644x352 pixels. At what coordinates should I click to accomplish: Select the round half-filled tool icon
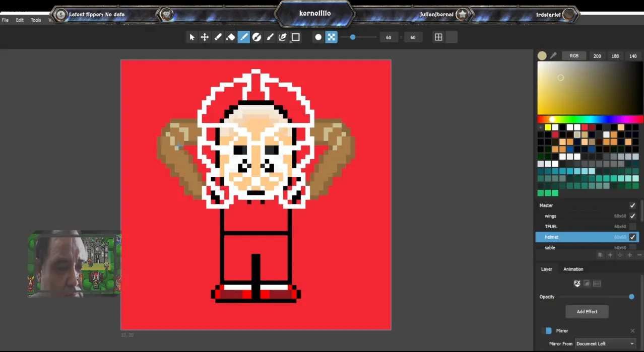[256, 37]
